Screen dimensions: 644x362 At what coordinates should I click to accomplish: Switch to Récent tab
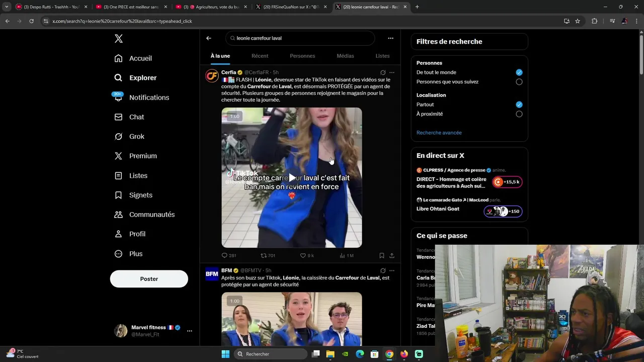coord(260,56)
